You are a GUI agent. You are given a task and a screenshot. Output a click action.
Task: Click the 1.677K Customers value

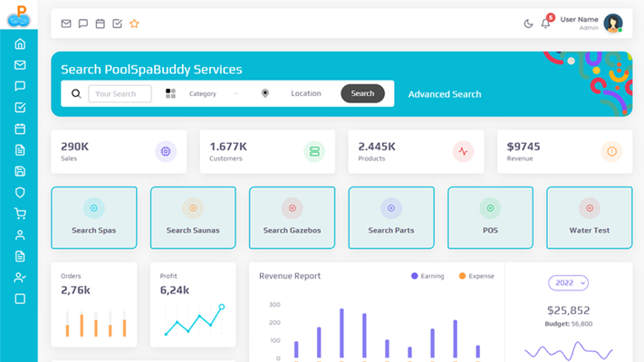[x=228, y=147]
